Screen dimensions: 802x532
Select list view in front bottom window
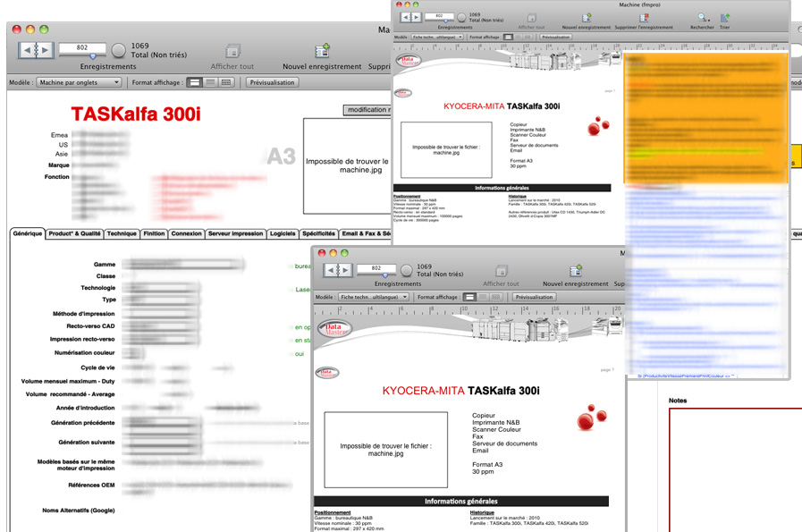[x=483, y=297]
